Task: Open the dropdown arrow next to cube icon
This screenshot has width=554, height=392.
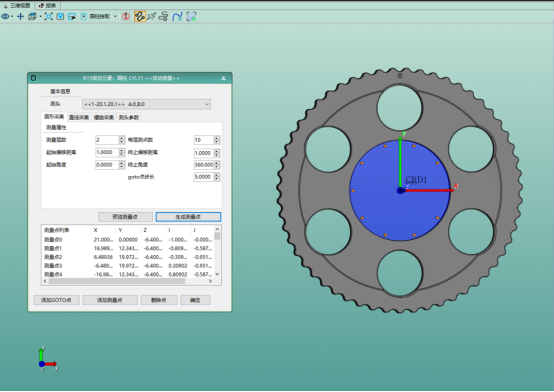Action: 40,16
